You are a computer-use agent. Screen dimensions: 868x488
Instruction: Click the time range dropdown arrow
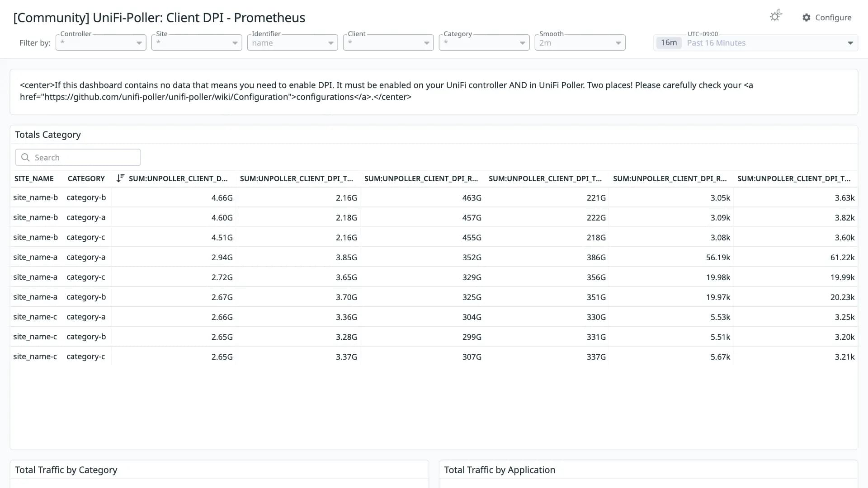point(850,43)
